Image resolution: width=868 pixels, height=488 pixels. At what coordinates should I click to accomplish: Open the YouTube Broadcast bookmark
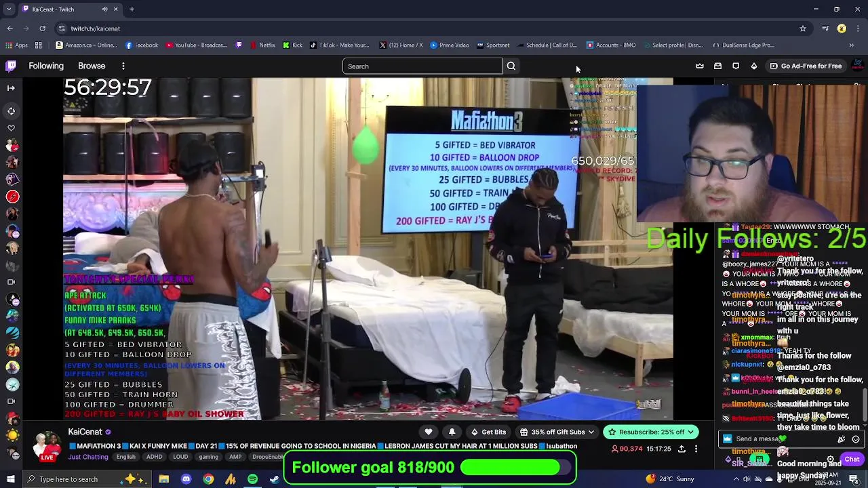[196, 45]
